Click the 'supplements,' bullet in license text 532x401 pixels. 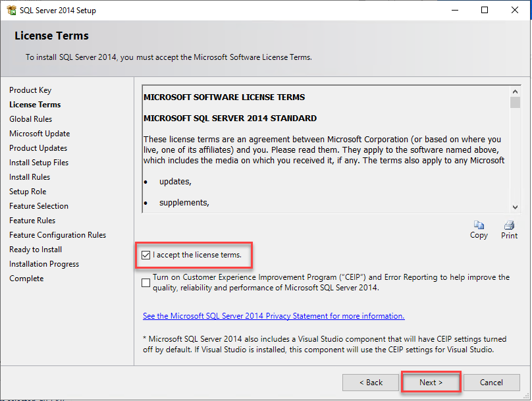tap(184, 203)
